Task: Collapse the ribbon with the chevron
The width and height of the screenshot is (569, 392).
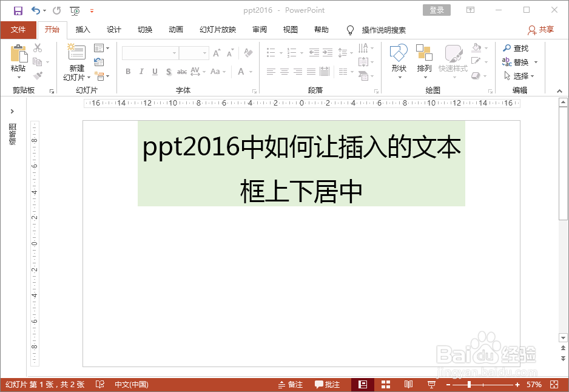Action: click(559, 91)
